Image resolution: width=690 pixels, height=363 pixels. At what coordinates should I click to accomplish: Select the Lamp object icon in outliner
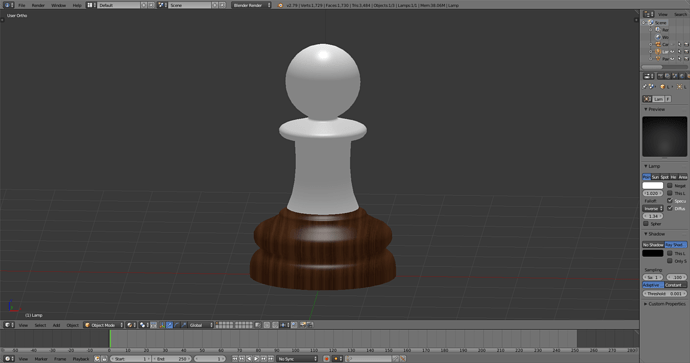coord(658,51)
